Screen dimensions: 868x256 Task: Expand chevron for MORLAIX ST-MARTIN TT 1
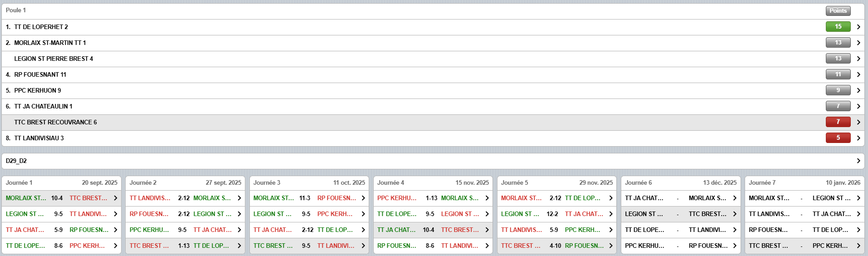click(858, 43)
